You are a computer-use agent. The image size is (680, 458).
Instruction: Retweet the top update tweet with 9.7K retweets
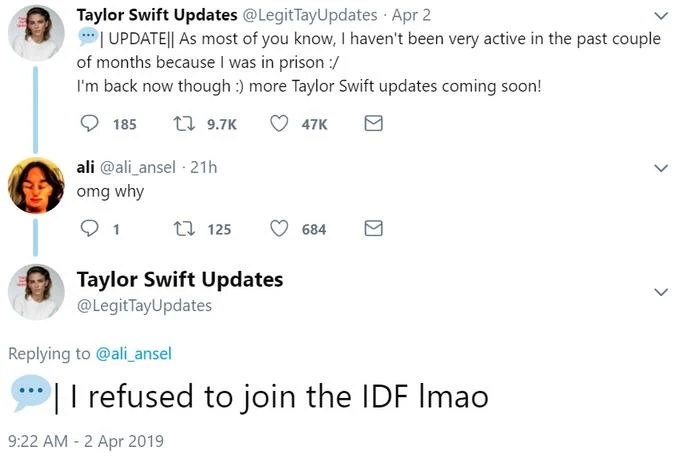coord(181,124)
